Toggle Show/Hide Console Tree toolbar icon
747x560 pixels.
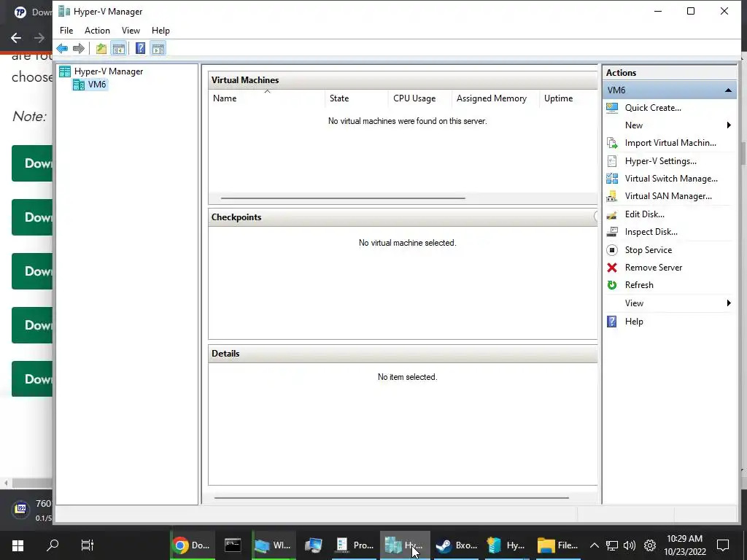[119, 49]
